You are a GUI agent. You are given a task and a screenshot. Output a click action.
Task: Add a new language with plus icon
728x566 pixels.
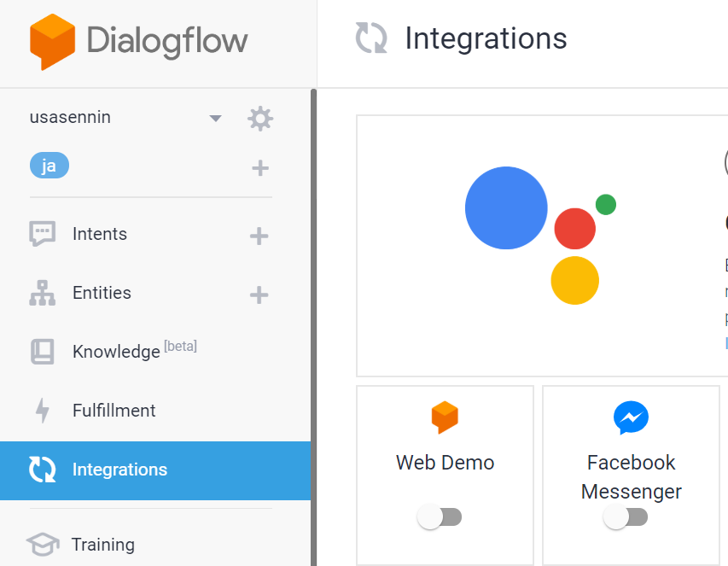click(x=260, y=168)
